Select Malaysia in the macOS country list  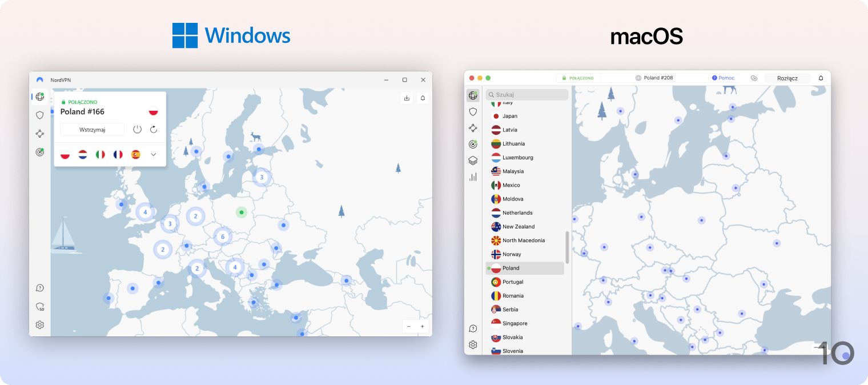[x=525, y=171]
